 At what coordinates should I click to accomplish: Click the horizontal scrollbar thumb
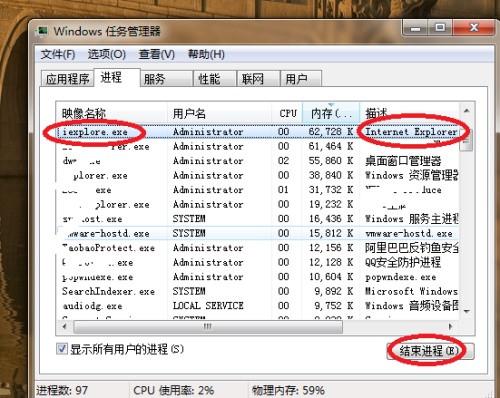(208, 326)
